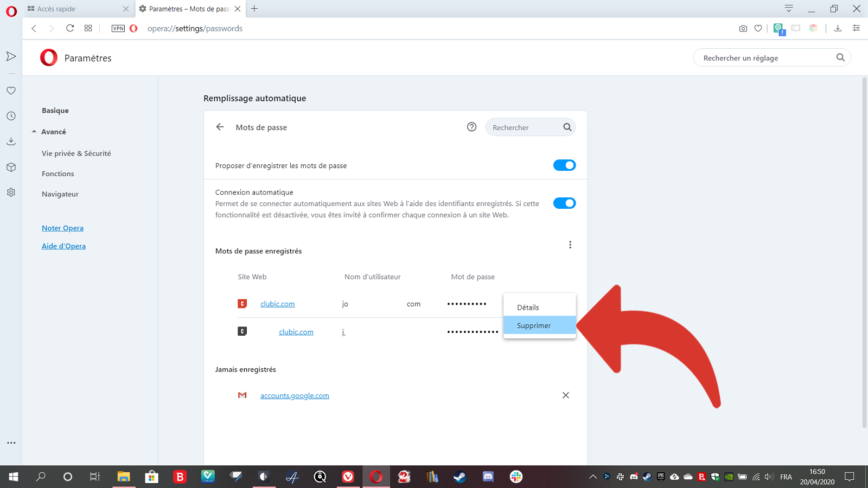Select Supprimer in the context menu
The width and height of the screenshot is (868, 488).
pyautogui.click(x=534, y=325)
